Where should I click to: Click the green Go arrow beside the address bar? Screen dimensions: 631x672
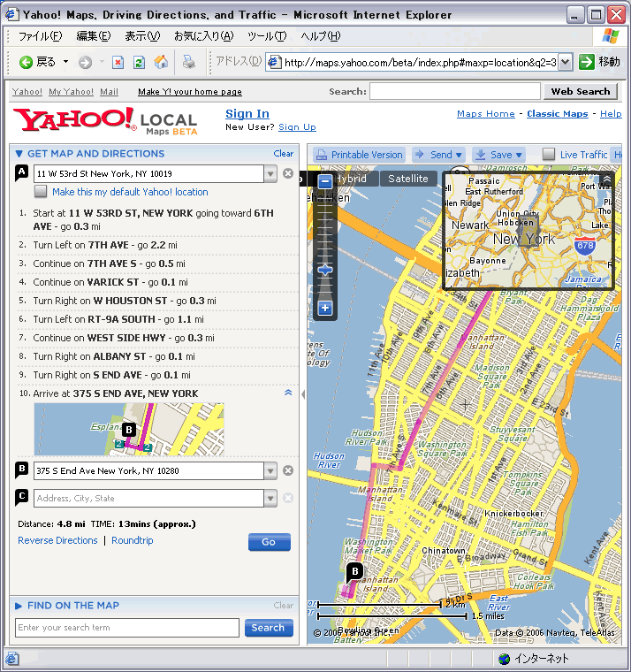coord(587,62)
